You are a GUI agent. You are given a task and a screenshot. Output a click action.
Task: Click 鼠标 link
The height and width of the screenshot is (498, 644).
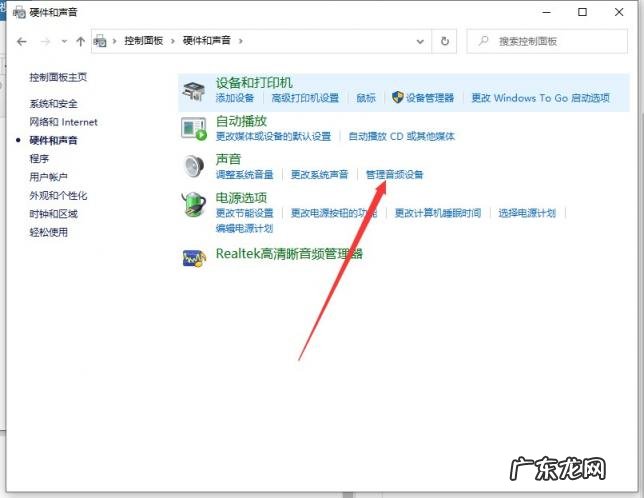366,98
